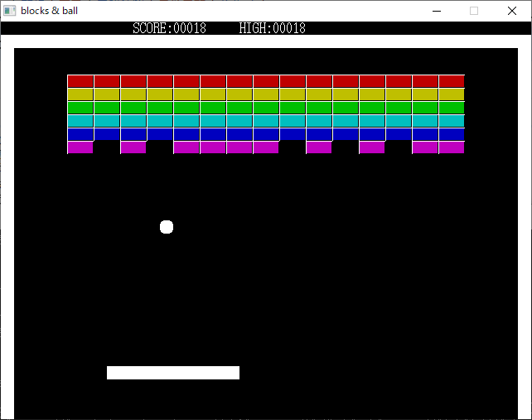This screenshot has height=420, width=532.
Task: Click the blocks & ball window icon
Action: 10,11
